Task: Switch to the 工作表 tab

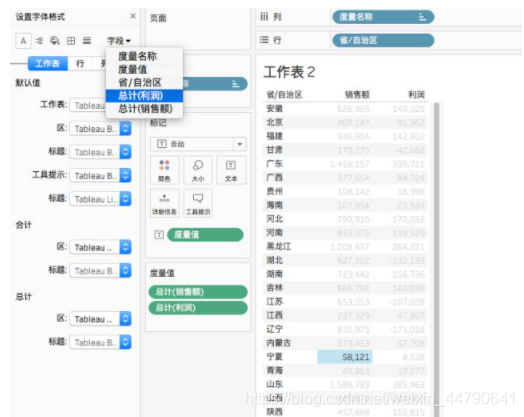Action: coord(47,63)
